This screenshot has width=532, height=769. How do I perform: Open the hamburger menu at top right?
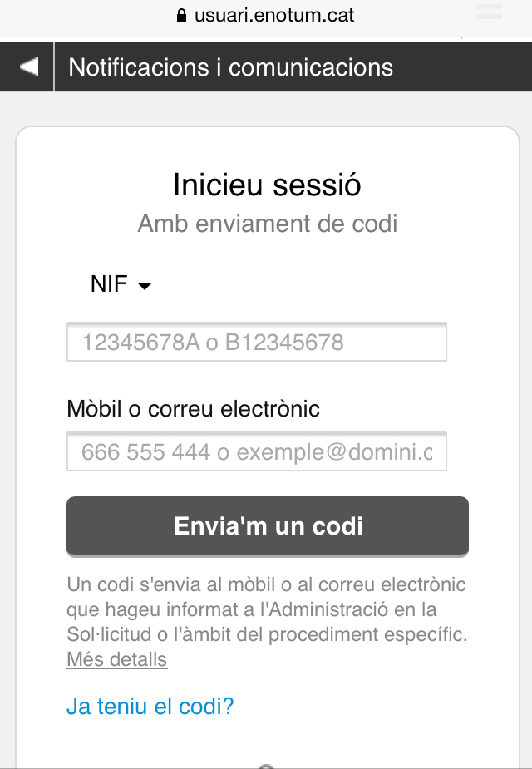point(490,12)
